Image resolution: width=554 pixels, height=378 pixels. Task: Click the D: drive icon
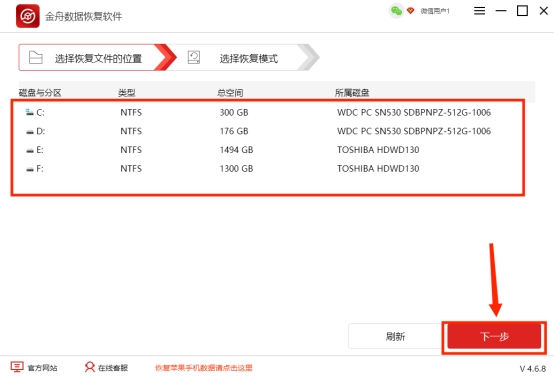[x=30, y=132]
